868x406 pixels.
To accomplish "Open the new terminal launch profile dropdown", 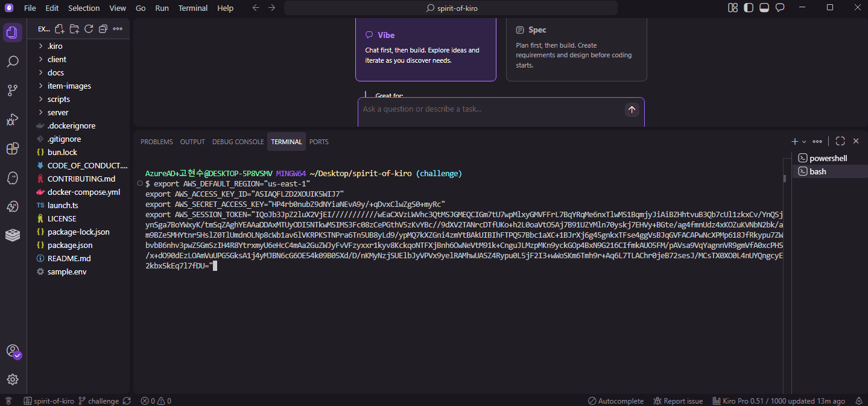I will click(x=804, y=142).
